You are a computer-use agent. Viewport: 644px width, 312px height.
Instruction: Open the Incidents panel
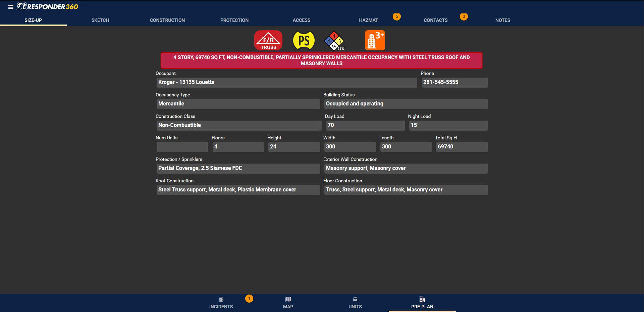pyautogui.click(x=221, y=303)
